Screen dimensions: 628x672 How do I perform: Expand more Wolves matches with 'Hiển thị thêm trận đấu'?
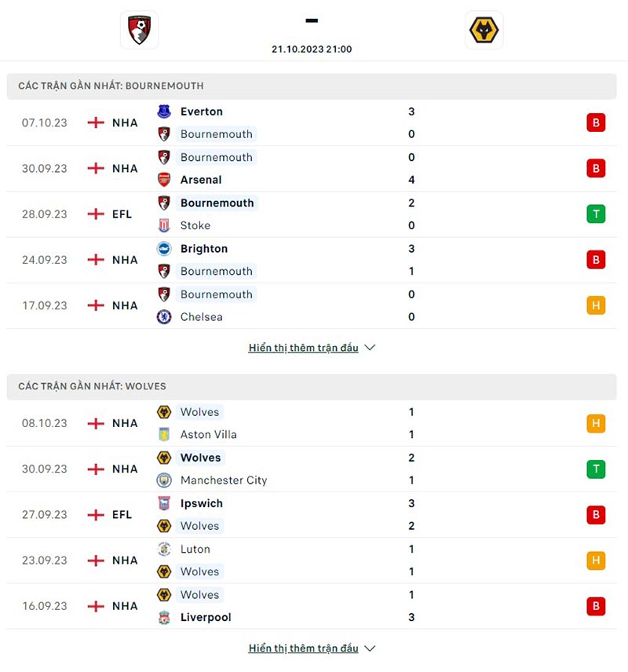point(303,648)
